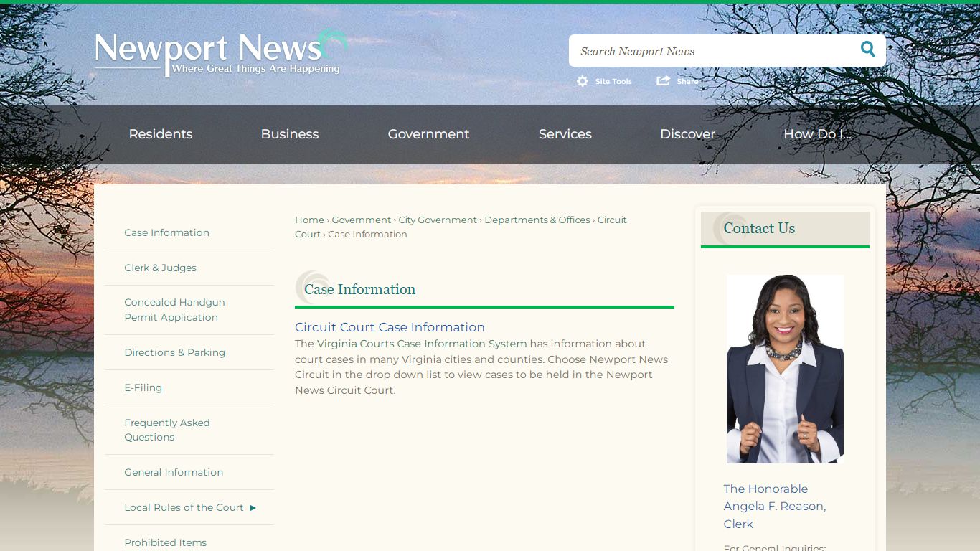Open The Honorable Angela F. Reason link

775,507
